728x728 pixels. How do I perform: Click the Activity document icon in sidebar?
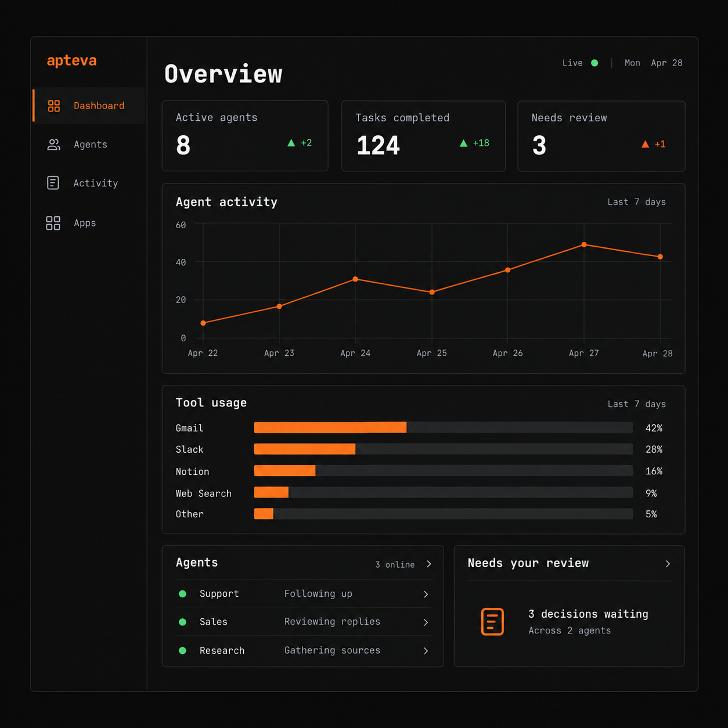[x=53, y=183]
